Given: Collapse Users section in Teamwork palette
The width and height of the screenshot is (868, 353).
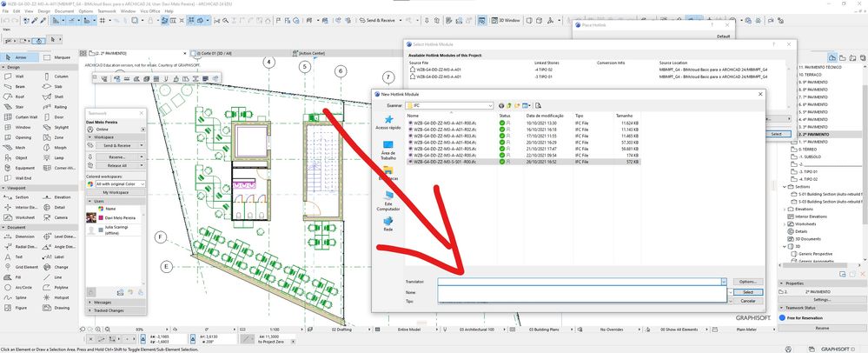Looking at the screenshot, I should (116, 201).
